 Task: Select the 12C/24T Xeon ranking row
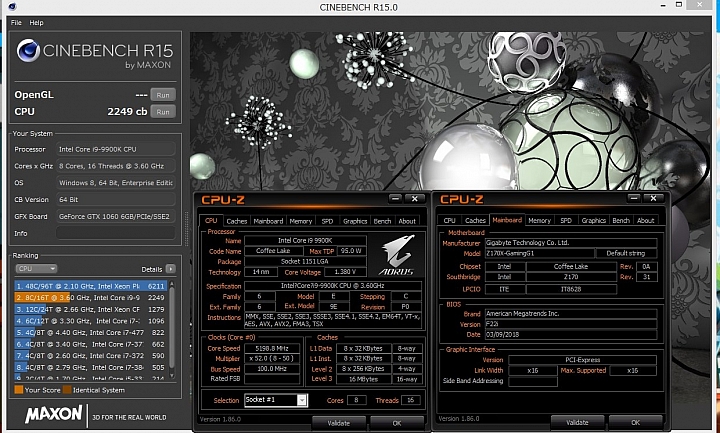[90, 309]
